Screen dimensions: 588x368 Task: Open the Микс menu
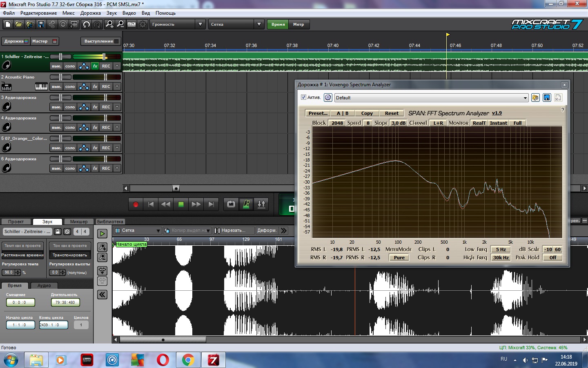(x=68, y=13)
